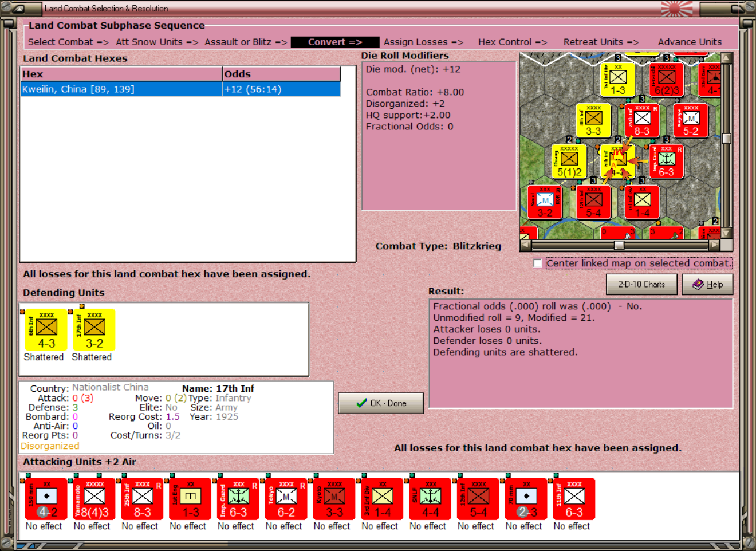Select the 25th Inf 8-3 attacking unit
The height and width of the screenshot is (551, 756).
click(x=143, y=499)
